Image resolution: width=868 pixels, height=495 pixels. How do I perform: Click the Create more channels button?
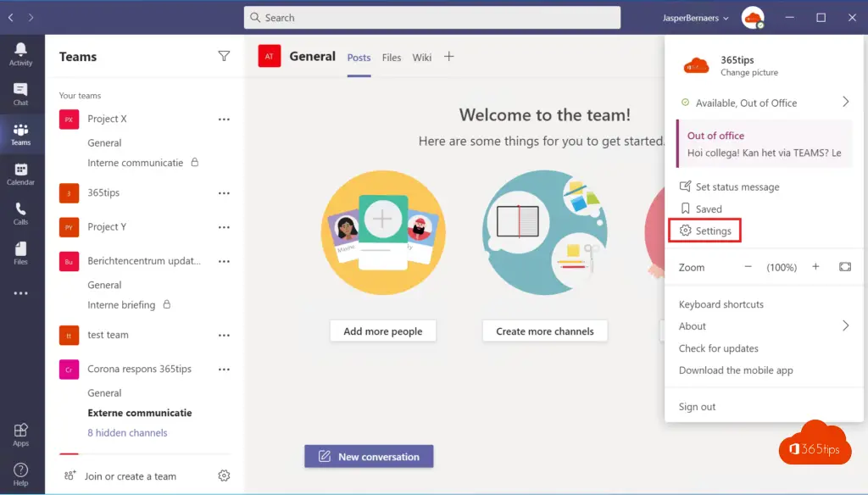coord(545,331)
